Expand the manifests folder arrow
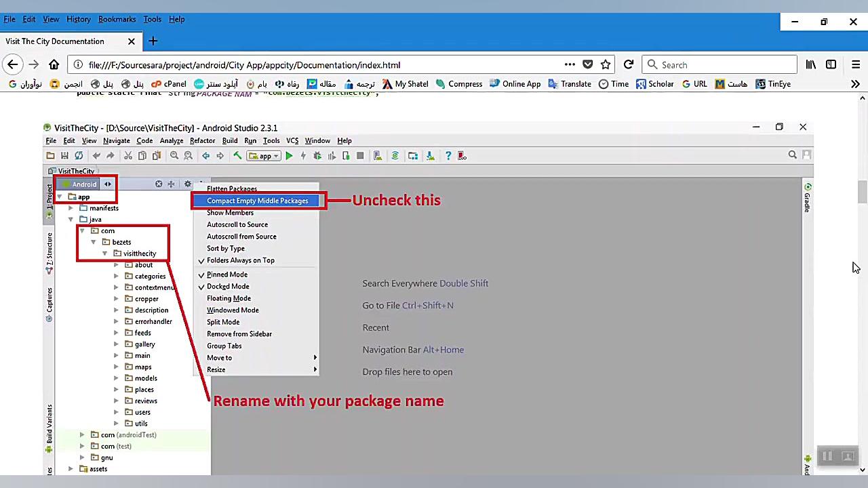 (x=71, y=208)
